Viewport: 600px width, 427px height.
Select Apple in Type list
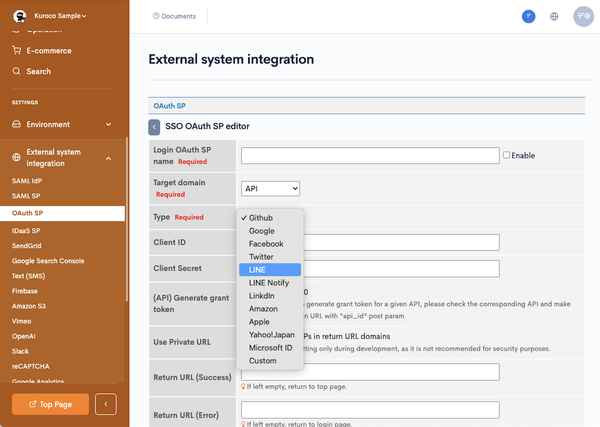(x=270, y=322)
